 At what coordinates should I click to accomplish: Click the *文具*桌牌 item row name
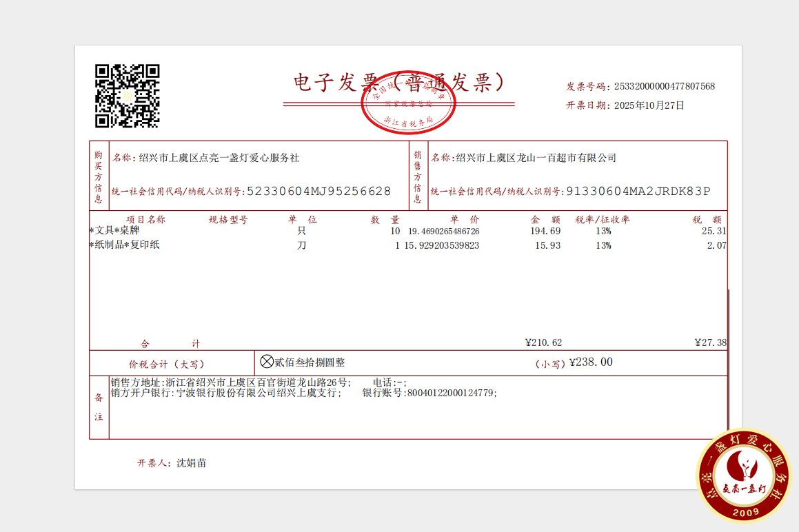114,231
